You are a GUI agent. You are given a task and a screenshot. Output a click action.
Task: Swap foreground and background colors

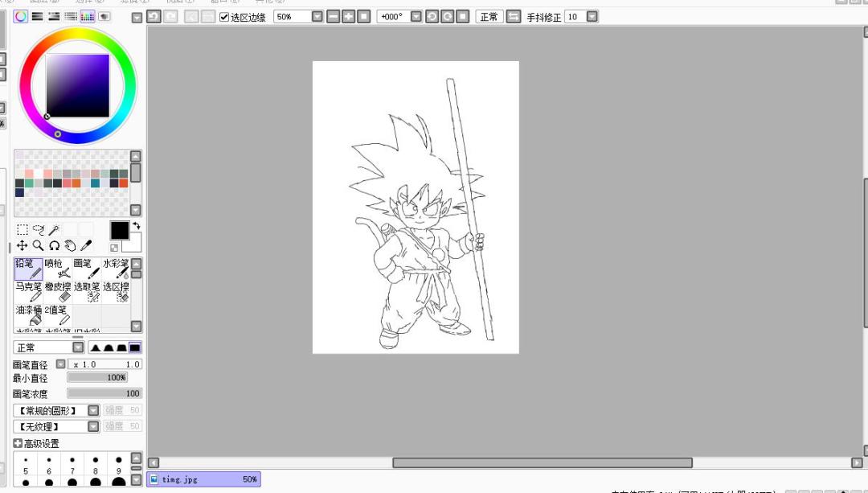(136, 226)
